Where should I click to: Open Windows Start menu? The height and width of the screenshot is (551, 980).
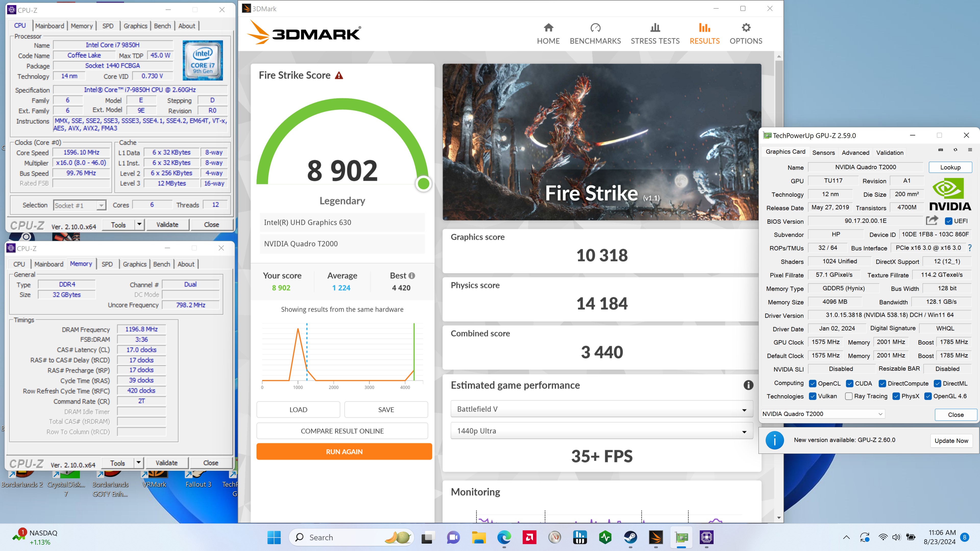(x=274, y=537)
